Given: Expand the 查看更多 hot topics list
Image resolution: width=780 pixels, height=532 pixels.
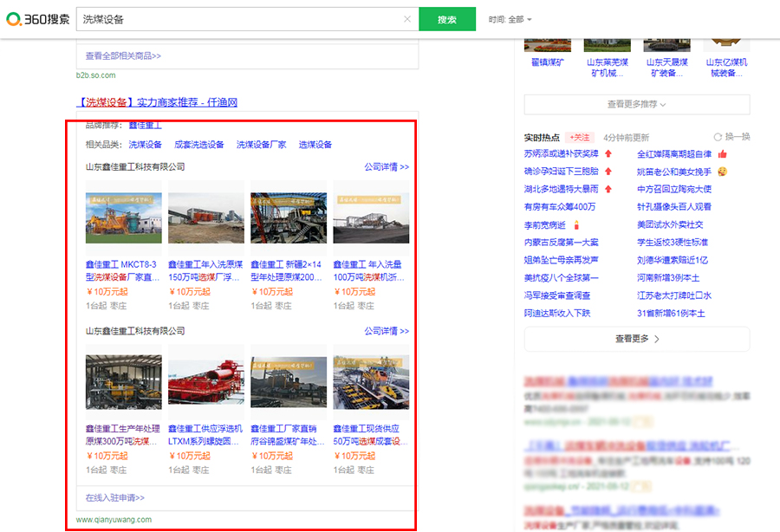Looking at the screenshot, I should point(637,339).
